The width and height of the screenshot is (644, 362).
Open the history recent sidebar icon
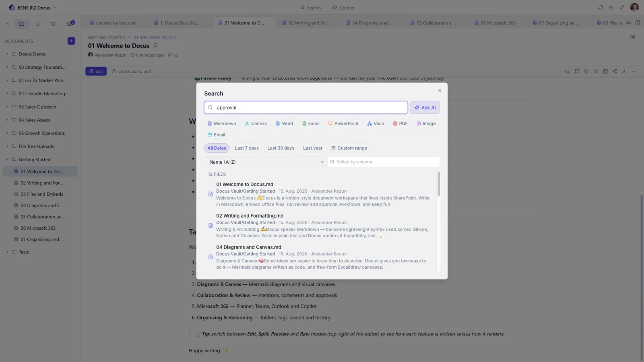click(53, 24)
